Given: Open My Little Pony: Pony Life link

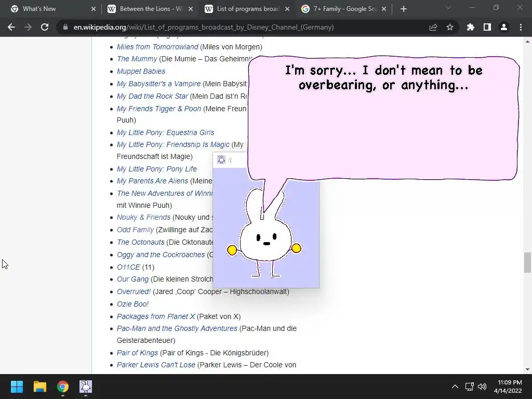Looking at the screenshot, I should 156,169.
